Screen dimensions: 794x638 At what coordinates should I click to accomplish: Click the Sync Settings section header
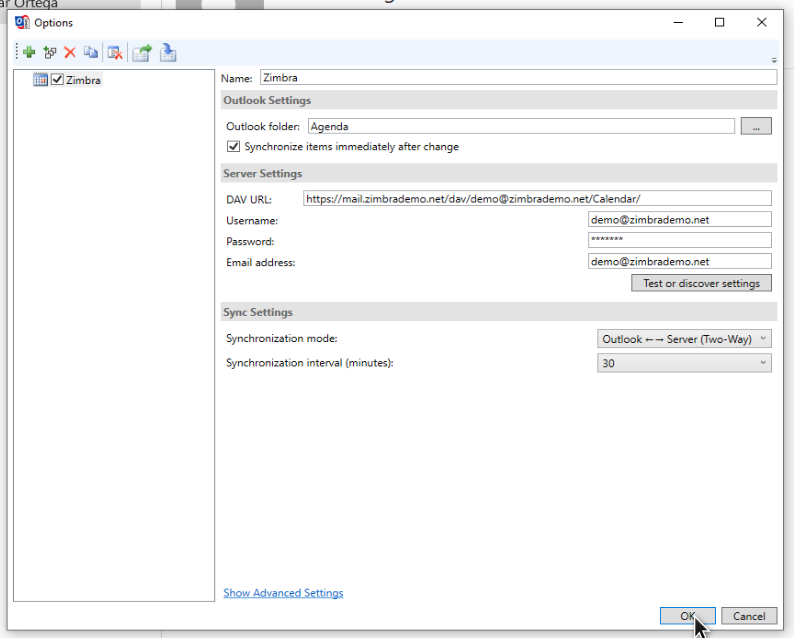coord(499,312)
